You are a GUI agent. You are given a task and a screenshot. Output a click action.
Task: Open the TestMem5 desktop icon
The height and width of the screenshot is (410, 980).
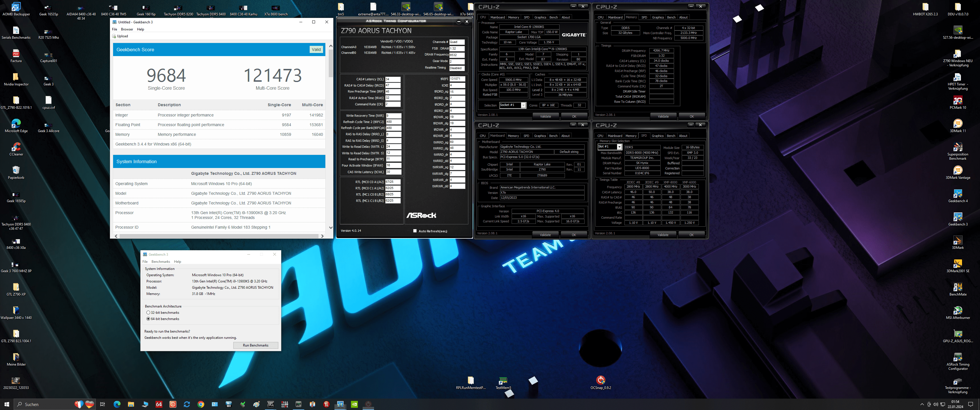point(503,382)
